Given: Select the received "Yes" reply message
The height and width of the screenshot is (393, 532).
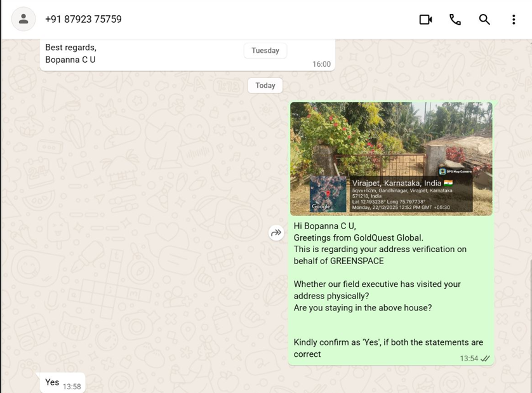Looking at the screenshot, I should [x=52, y=382].
